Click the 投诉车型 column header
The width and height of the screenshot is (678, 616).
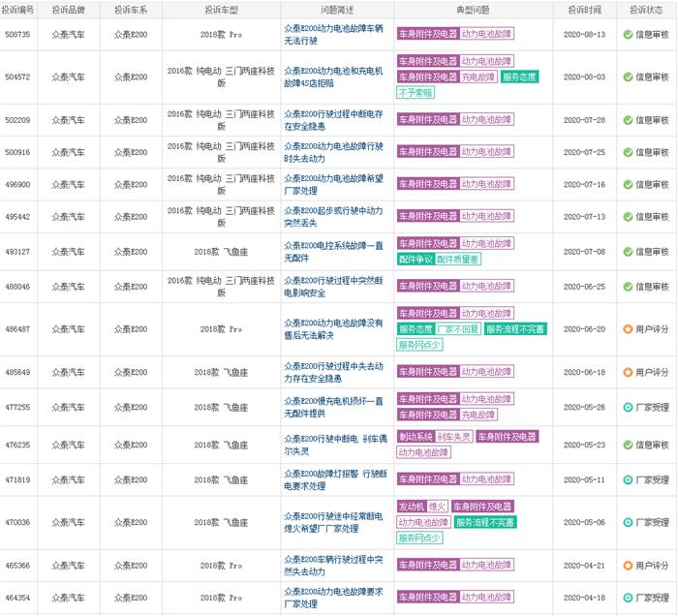click(221, 10)
